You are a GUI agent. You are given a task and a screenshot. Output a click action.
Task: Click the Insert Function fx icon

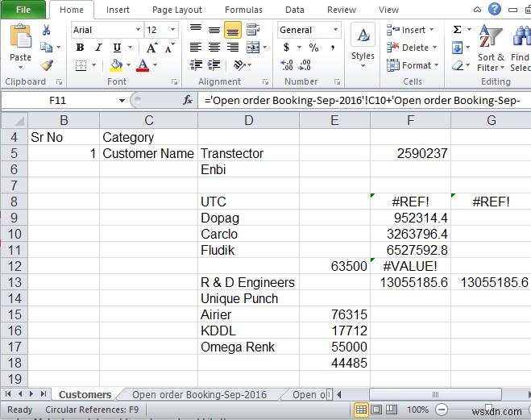(x=187, y=100)
